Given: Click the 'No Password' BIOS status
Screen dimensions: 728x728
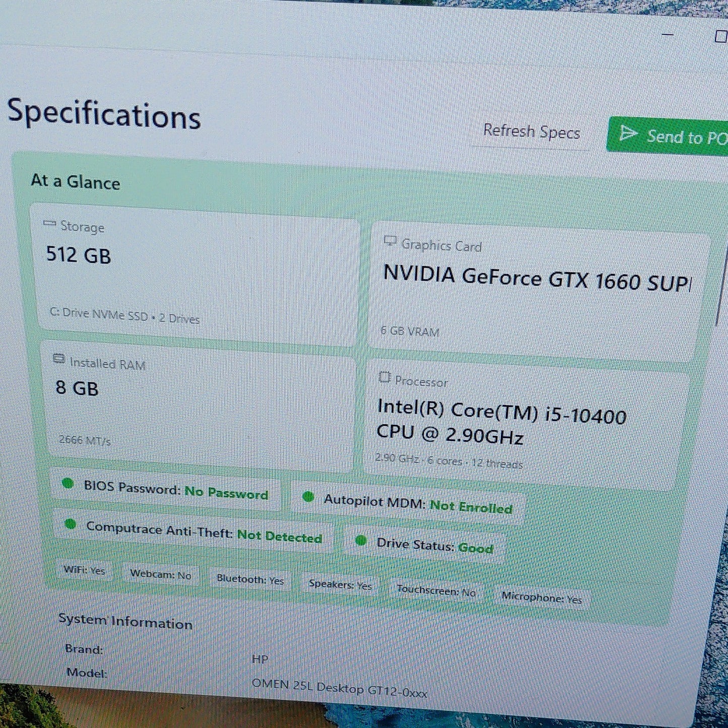Looking at the screenshot, I should (226, 492).
